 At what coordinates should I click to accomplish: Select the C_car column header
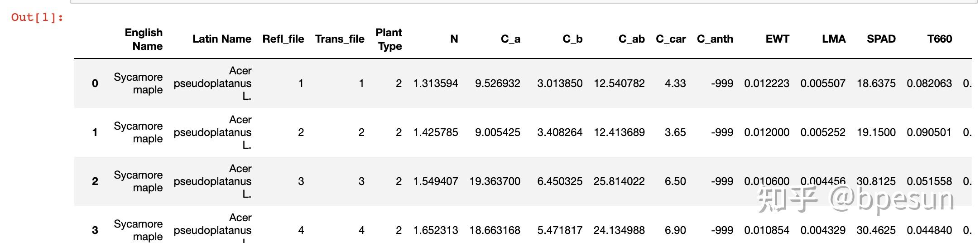(x=671, y=39)
